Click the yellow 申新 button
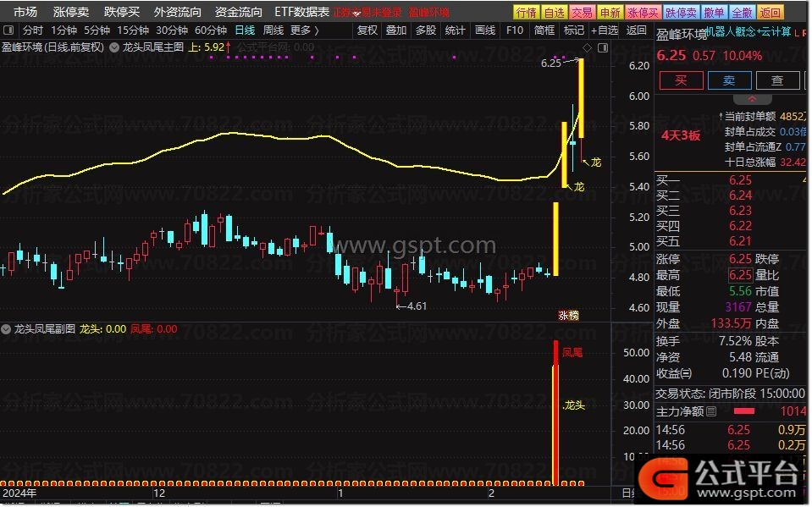 click(610, 12)
